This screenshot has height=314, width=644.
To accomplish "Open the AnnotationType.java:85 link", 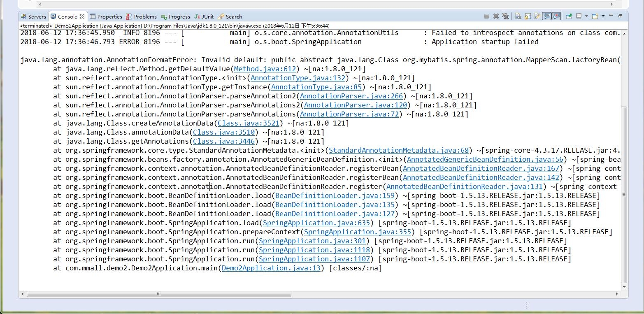I will (x=316, y=87).
